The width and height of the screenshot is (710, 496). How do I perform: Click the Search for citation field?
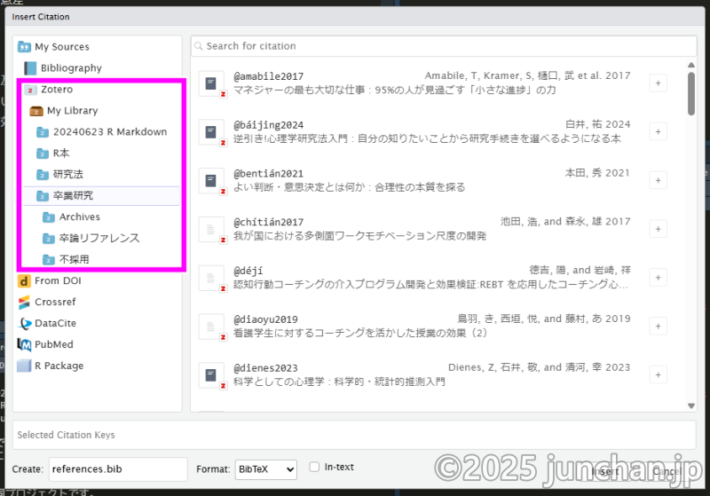pos(444,46)
